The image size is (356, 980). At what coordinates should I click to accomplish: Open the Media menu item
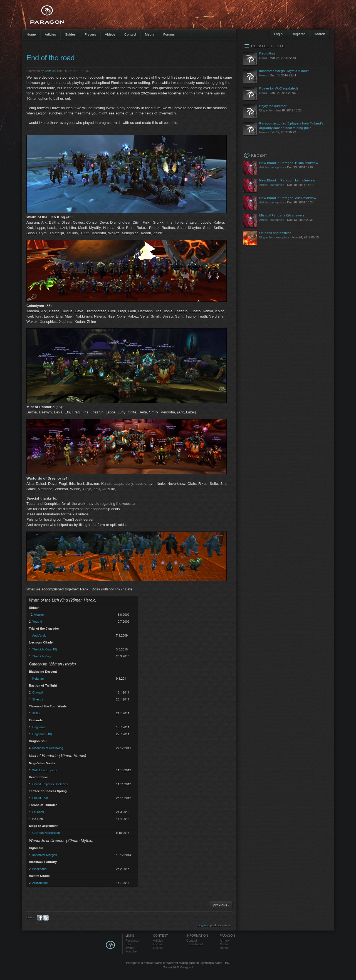150,35
